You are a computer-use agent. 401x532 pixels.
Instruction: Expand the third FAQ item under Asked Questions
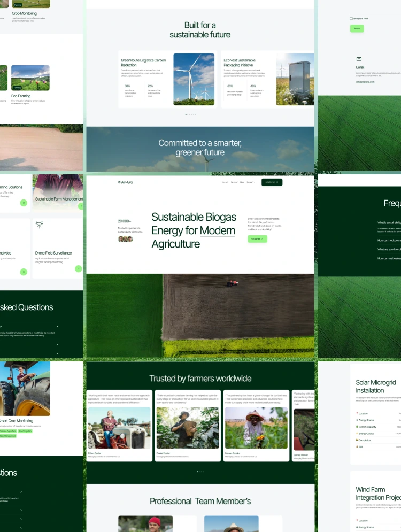tap(57, 353)
